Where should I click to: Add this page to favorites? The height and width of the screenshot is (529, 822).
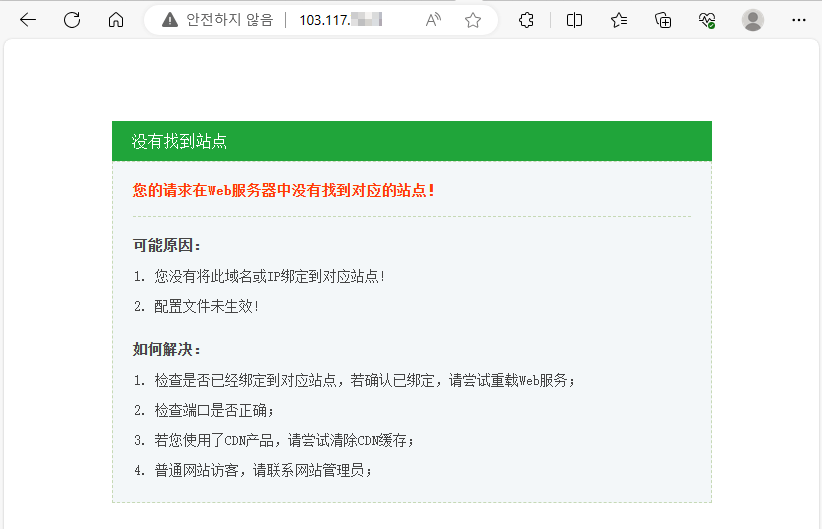tap(473, 20)
